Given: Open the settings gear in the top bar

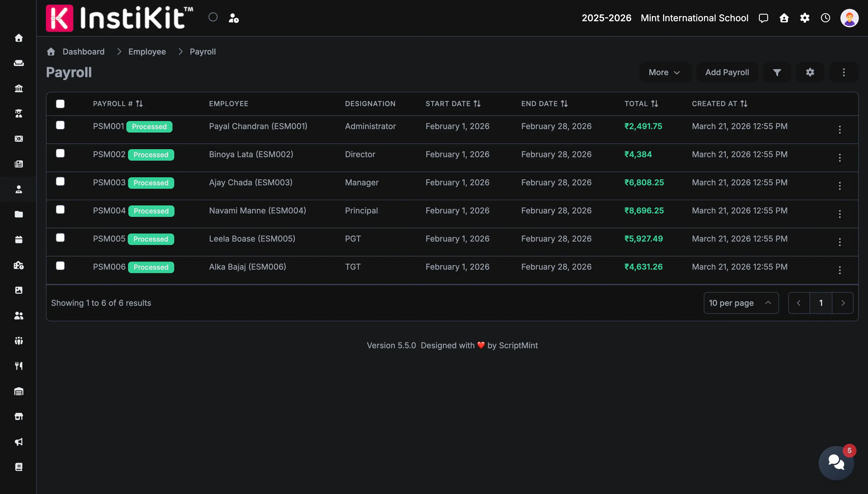Looking at the screenshot, I should point(805,18).
